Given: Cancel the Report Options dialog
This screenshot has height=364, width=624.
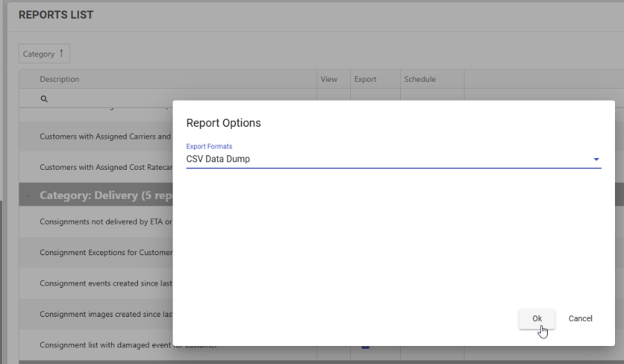Looking at the screenshot, I should coord(580,319).
